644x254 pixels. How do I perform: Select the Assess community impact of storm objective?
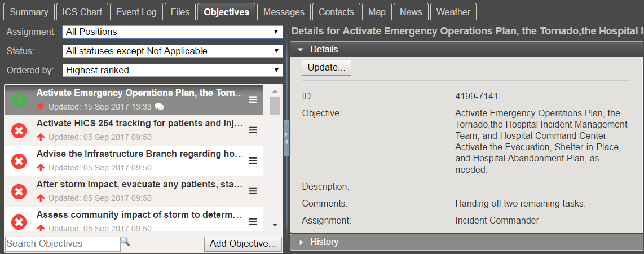[x=134, y=219]
